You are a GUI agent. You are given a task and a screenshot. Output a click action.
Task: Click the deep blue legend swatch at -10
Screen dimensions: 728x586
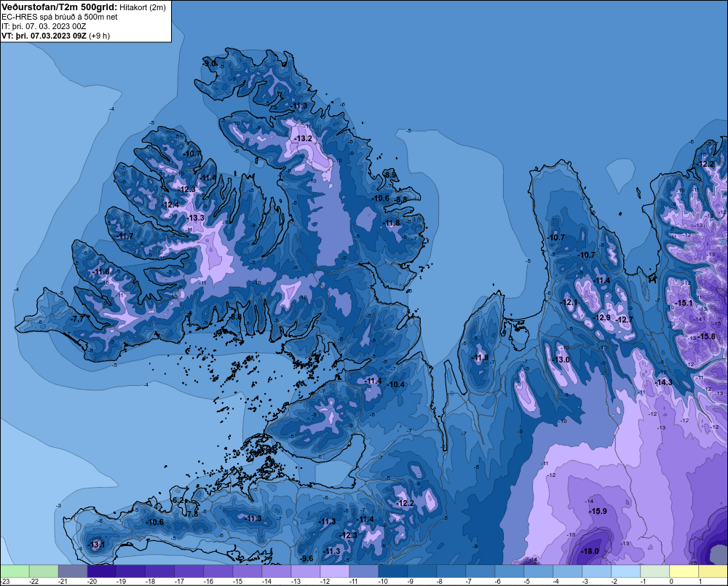(x=393, y=571)
